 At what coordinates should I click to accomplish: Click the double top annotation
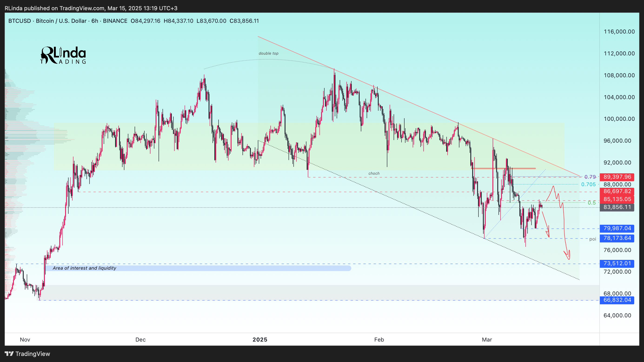269,53
